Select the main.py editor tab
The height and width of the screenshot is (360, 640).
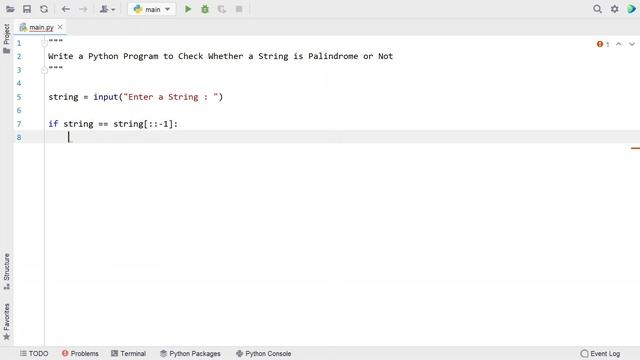(x=41, y=27)
